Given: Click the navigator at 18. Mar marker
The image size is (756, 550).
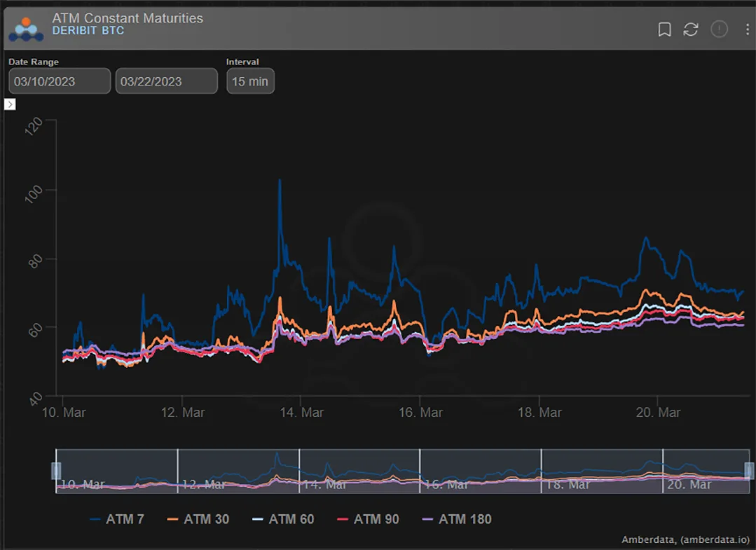Looking at the screenshot, I should pos(568,484).
